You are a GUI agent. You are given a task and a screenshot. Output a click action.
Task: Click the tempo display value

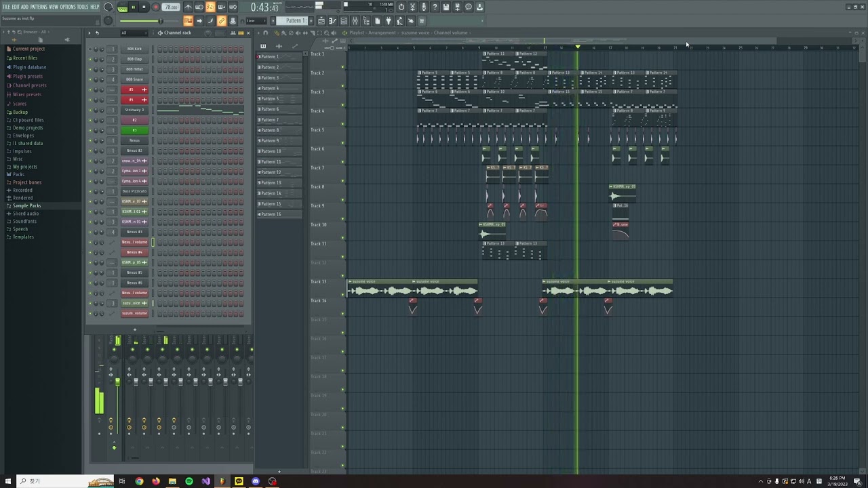(170, 7)
